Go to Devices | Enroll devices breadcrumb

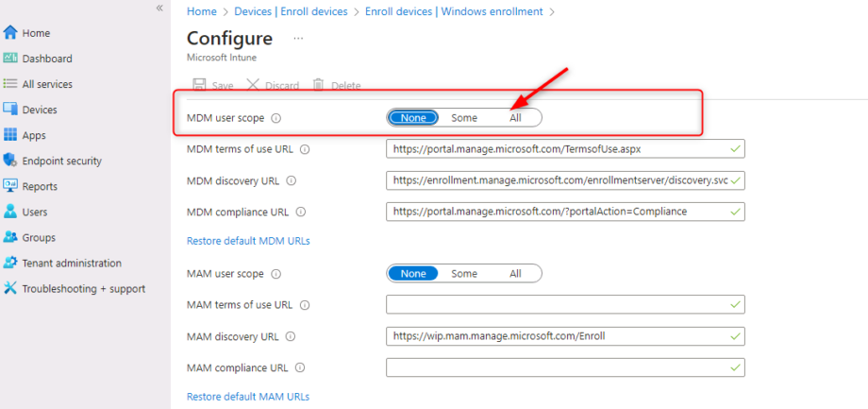click(292, 11)
